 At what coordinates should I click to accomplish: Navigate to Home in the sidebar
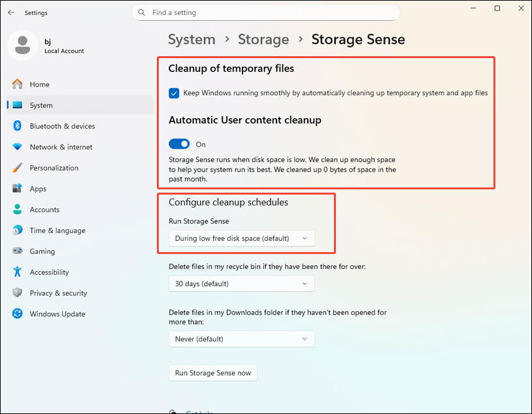pyautogui.click(x=41, y=84)
